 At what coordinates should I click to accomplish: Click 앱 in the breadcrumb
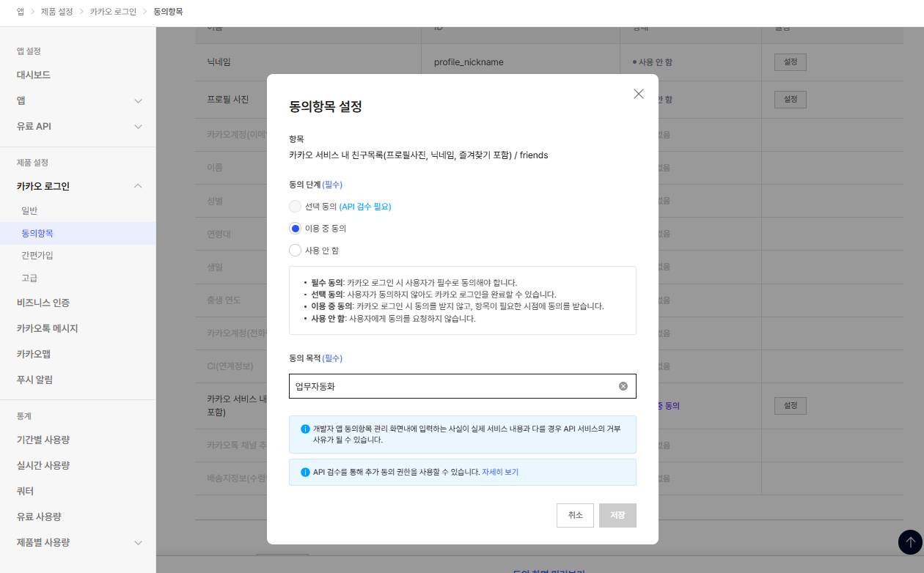(x=21, y=12)
